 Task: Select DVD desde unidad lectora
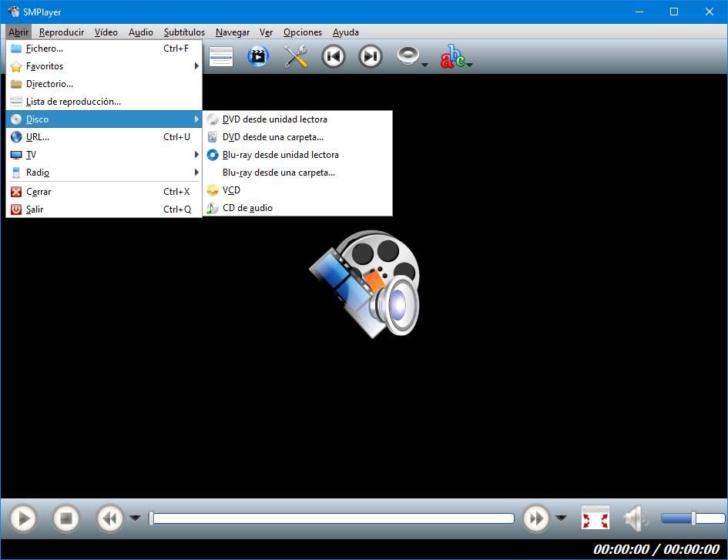[x=297, y=119]
